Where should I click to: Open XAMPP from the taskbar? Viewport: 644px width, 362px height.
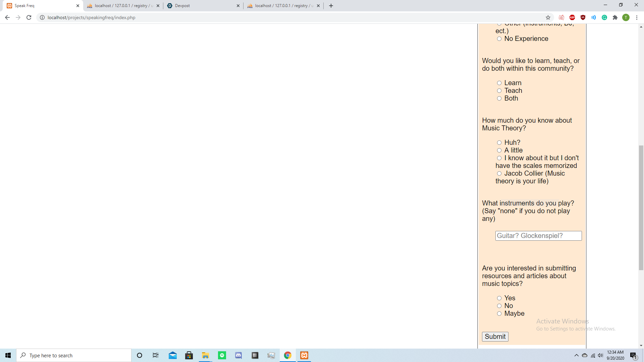click(304, 355)
